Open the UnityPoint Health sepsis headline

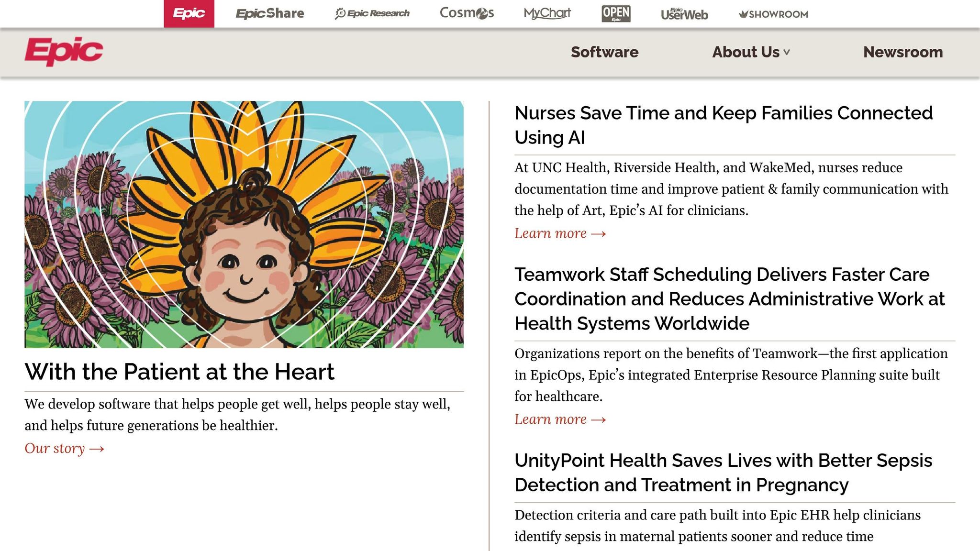723,473
